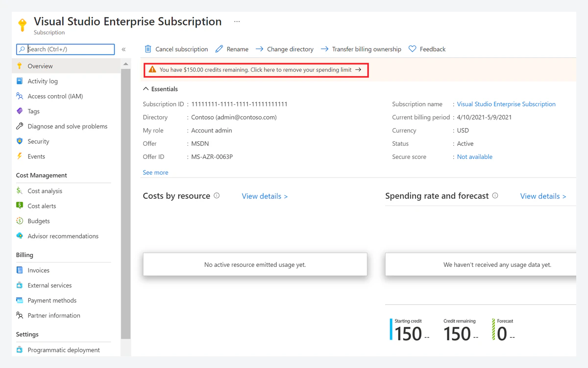Image resolution: width=588 pixels, height=368 pixels.
Task: Open the Budgets page
Action: tap(66, 221)
